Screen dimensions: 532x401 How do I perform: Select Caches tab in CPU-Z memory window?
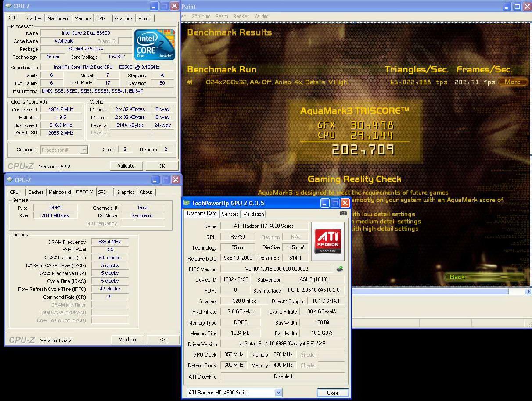tap(36, 192)
